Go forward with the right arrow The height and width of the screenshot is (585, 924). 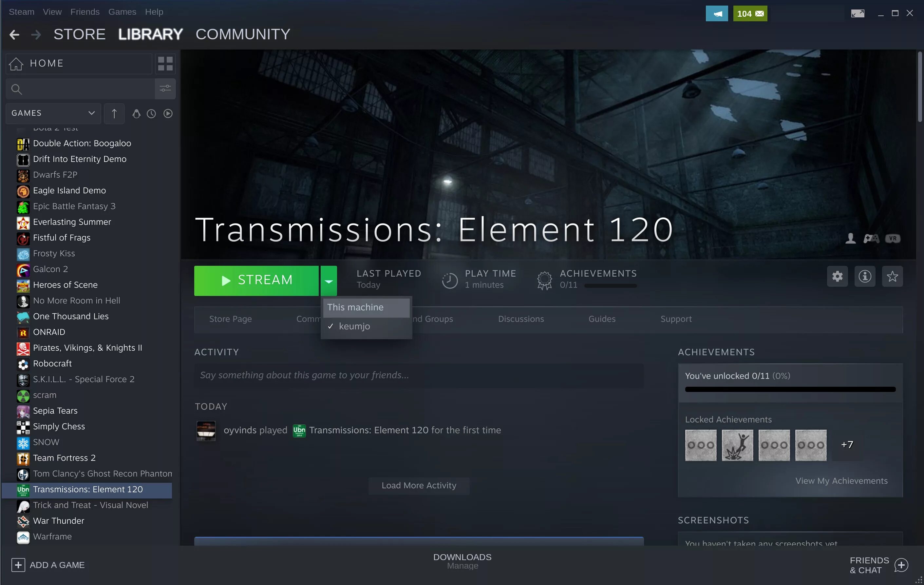(36, 35)
